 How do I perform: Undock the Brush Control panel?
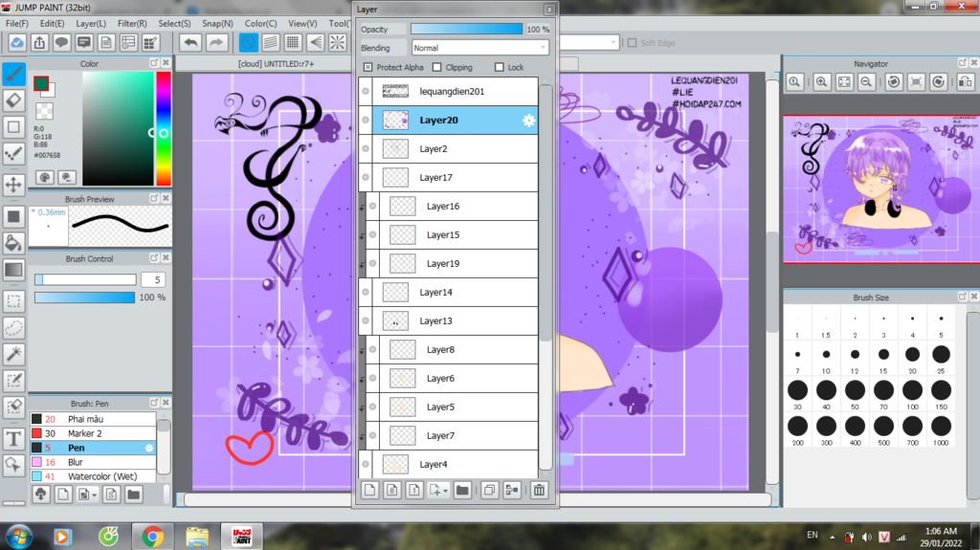coord(154,257)
